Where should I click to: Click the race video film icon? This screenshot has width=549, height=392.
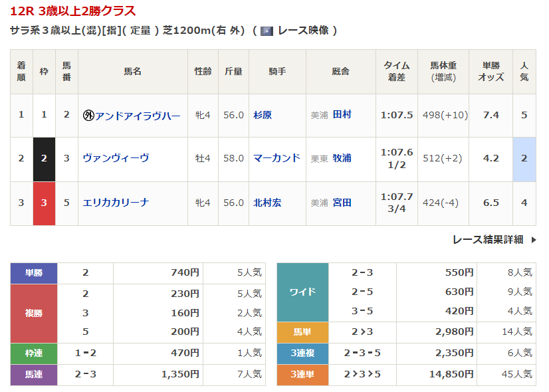(267, 31)
